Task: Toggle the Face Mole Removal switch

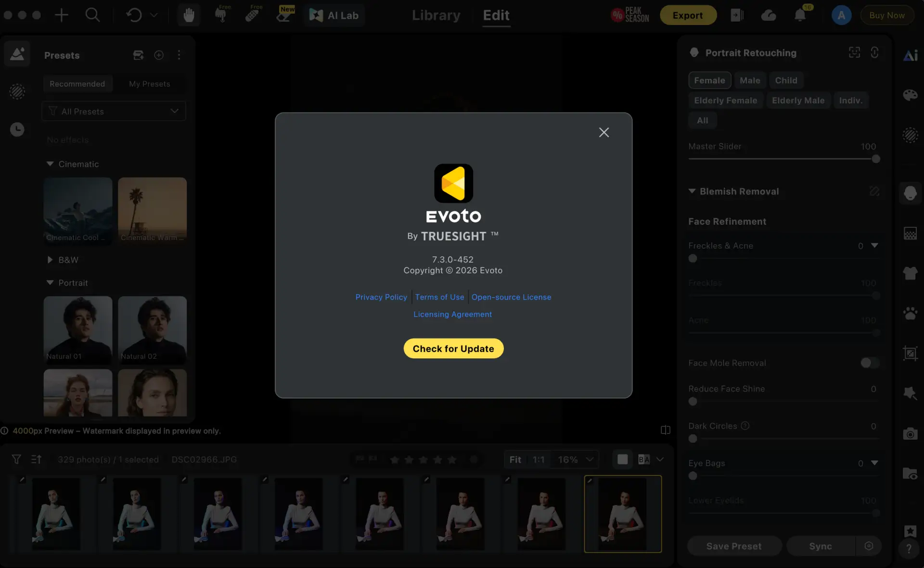Action: pyautogui.click(x=870, y=363)
